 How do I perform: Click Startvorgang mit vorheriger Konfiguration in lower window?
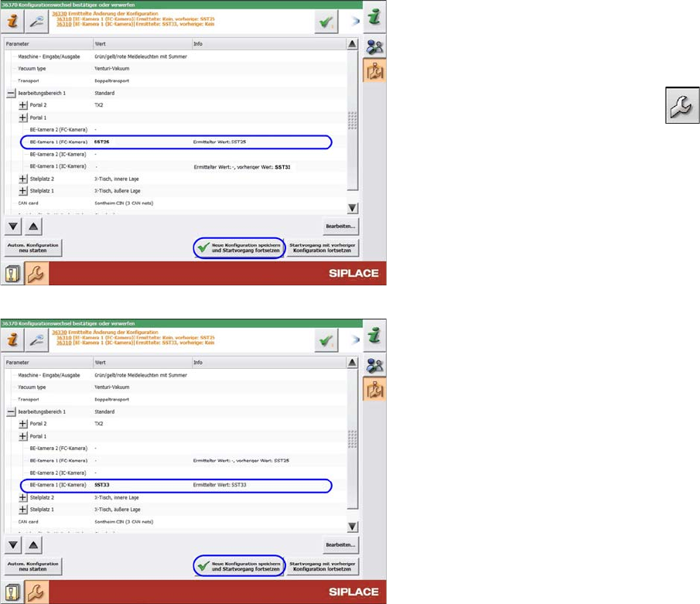point(323,567)
